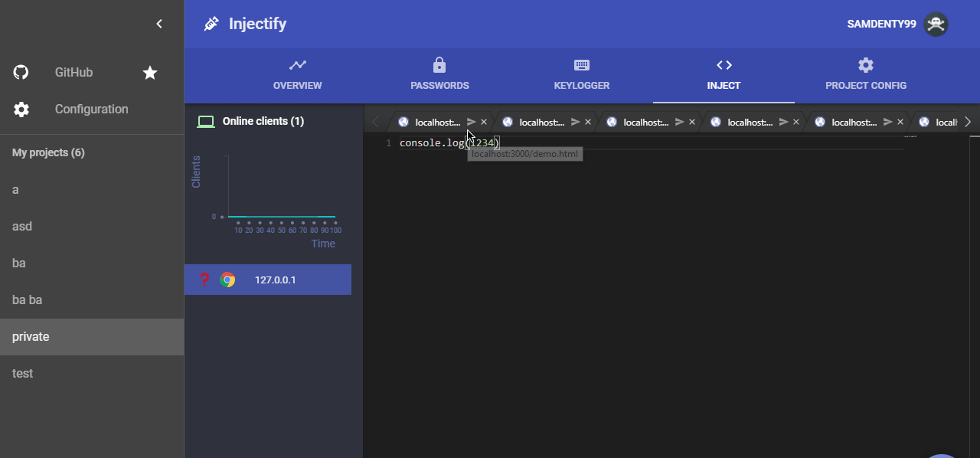Execute script on the second localhost tab
The height and width of the screenshot is (458, 980).
click(x=576, y=122)
